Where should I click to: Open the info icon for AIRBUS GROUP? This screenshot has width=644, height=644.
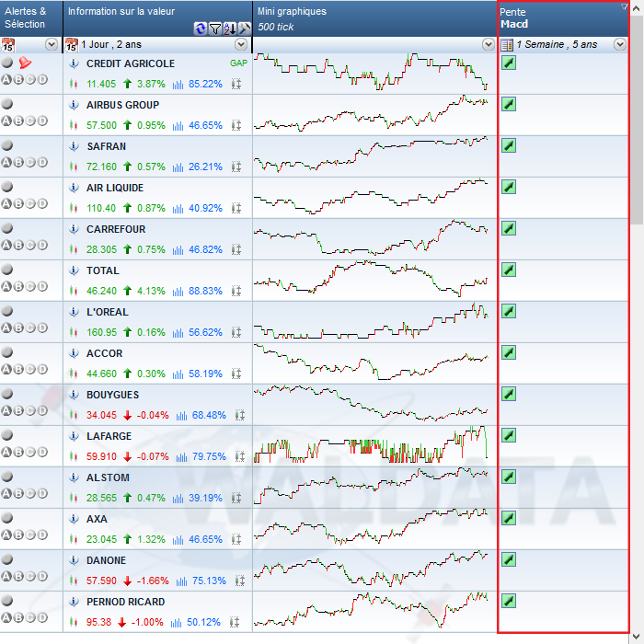tap(74, 105)
